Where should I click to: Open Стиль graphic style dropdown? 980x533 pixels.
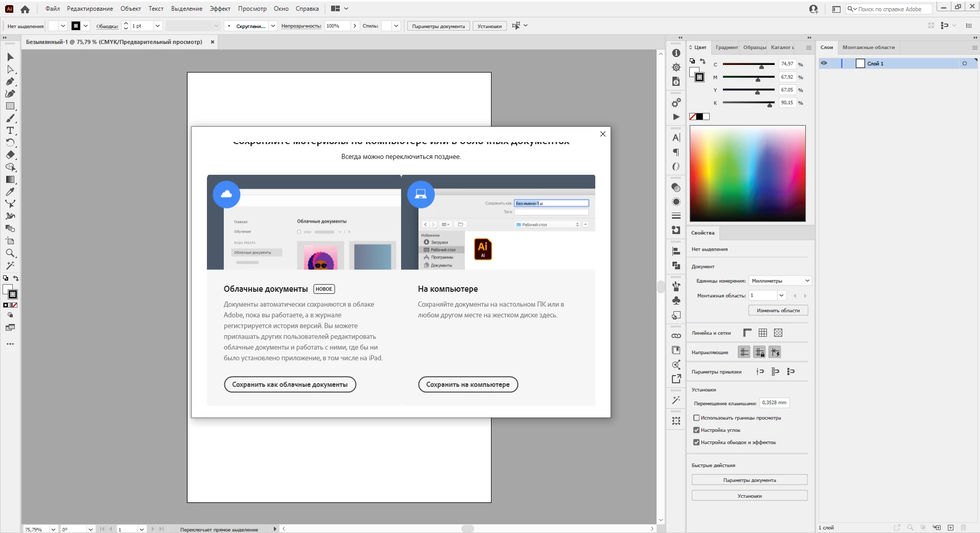pyautogui.click(x=396, y=26)
